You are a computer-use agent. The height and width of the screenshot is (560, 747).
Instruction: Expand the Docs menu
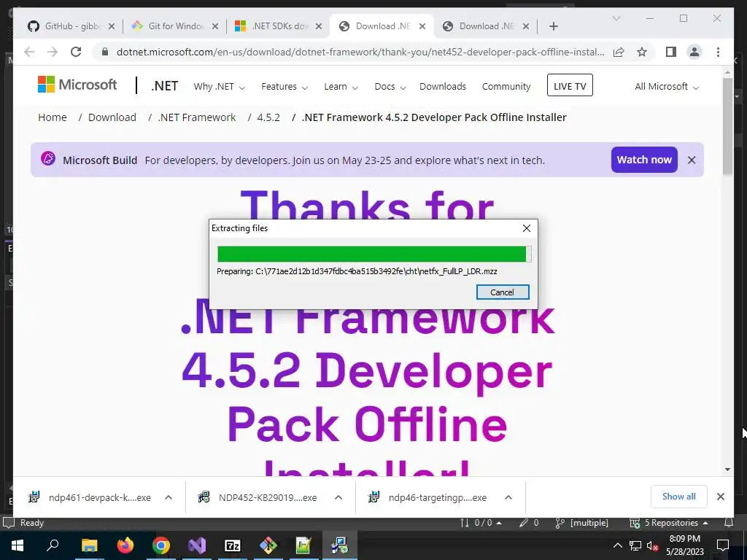[390, 87]
